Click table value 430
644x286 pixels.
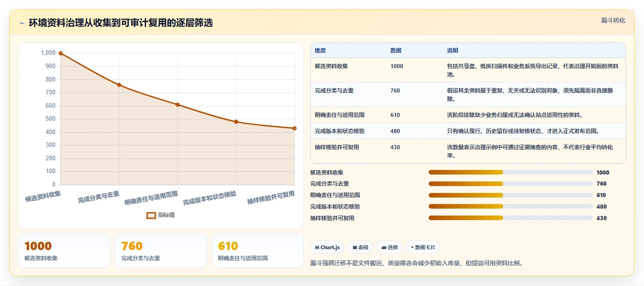[x=395, y=147]
